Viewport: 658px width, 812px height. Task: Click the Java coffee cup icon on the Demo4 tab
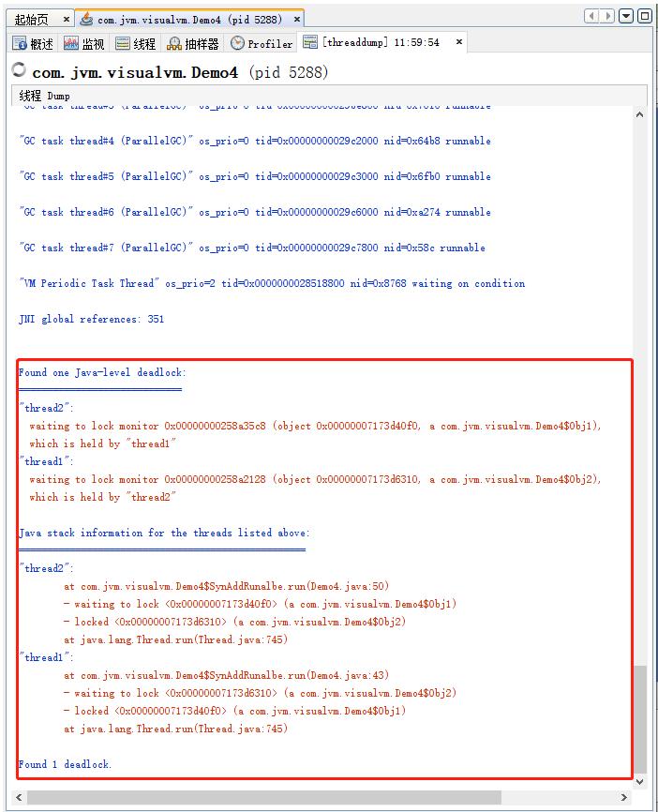coord(87,19)
